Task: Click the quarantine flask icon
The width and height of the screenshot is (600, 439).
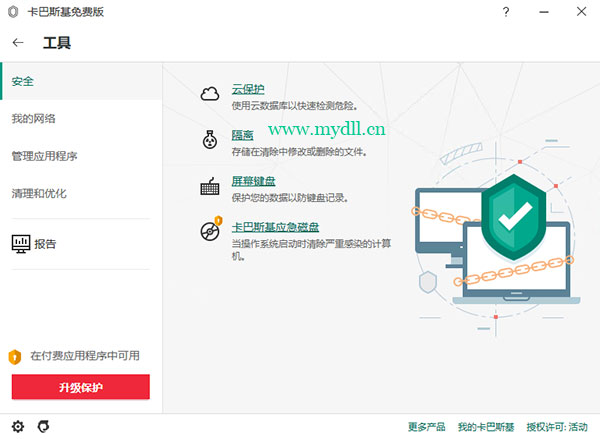Action: pos(210,140)
